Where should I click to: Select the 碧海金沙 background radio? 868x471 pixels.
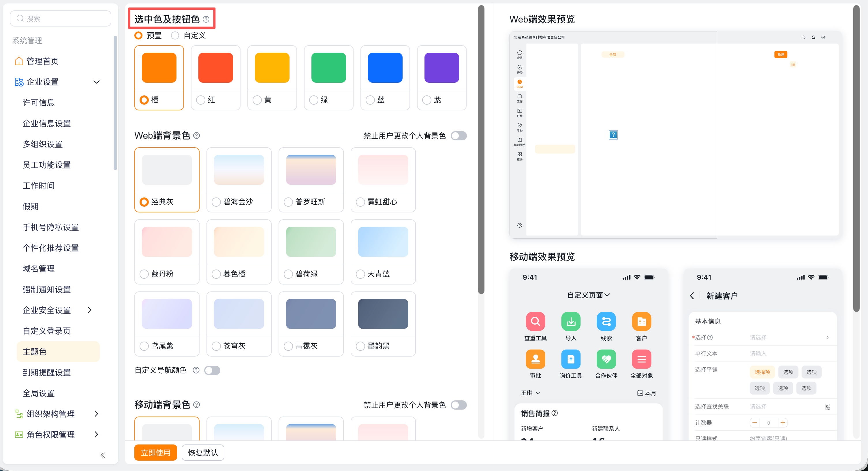coord(216,202)
